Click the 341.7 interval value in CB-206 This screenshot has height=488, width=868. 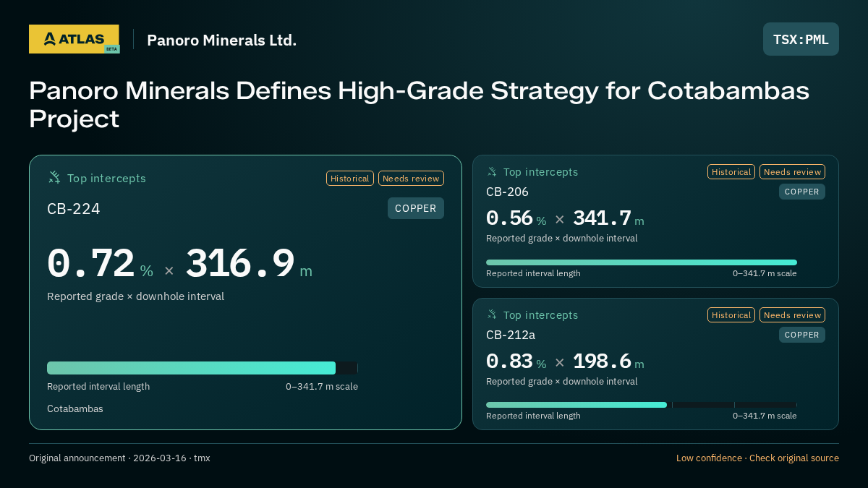tap(602, 218)
